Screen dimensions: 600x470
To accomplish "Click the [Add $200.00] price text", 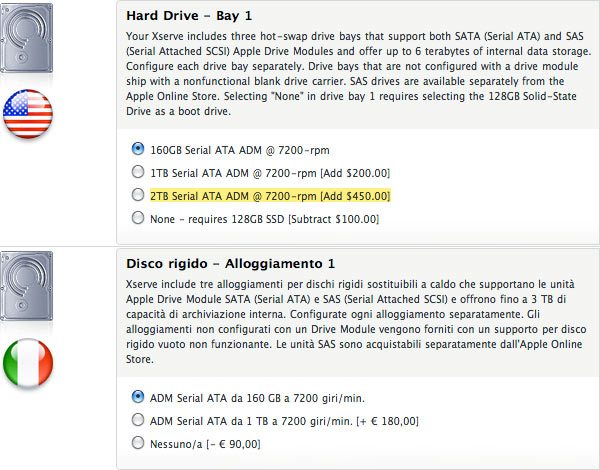I will (x=350, y=172).
